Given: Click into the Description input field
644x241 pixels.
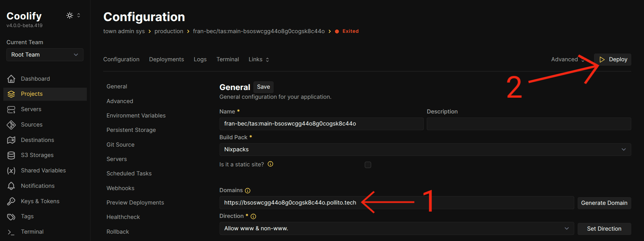Looking at the screenshot, I should 529,124.
